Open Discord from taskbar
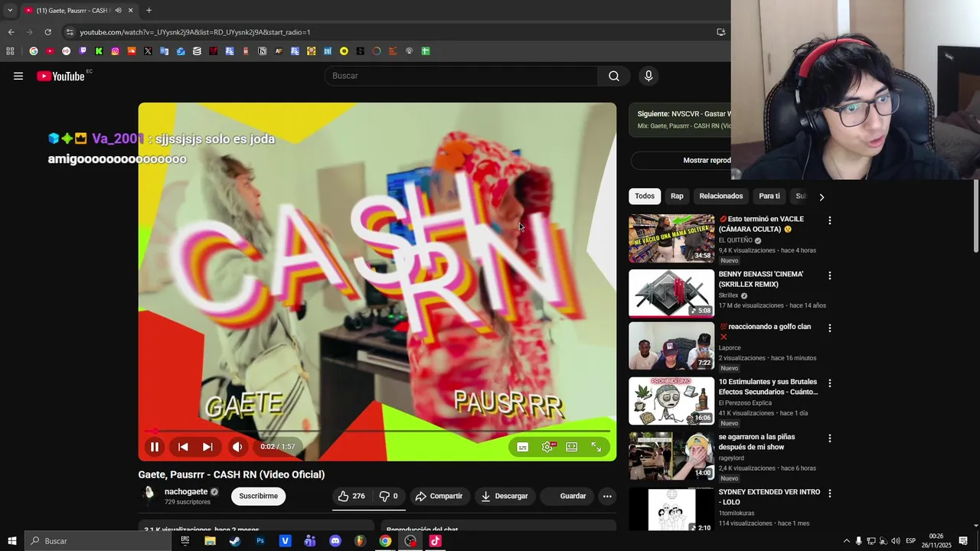Viewport: 980px width, 551px height. coord(335,541)
